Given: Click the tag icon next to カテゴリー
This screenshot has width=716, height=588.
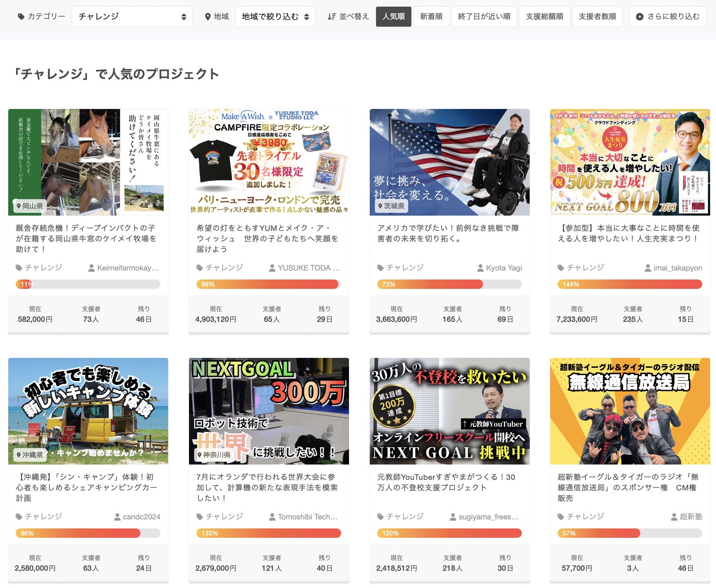Looking at the screenshot, I should point(21,17).
